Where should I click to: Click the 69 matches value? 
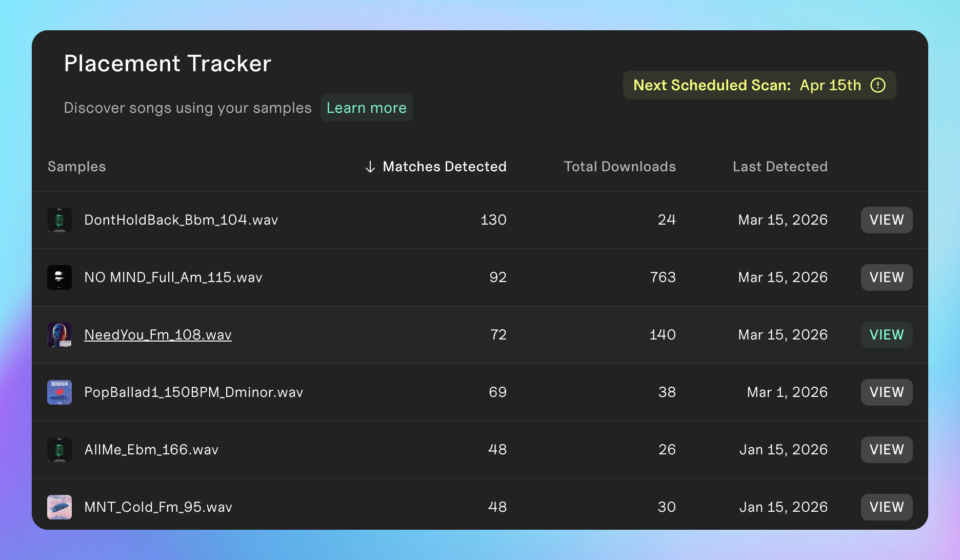coord(498,392)
